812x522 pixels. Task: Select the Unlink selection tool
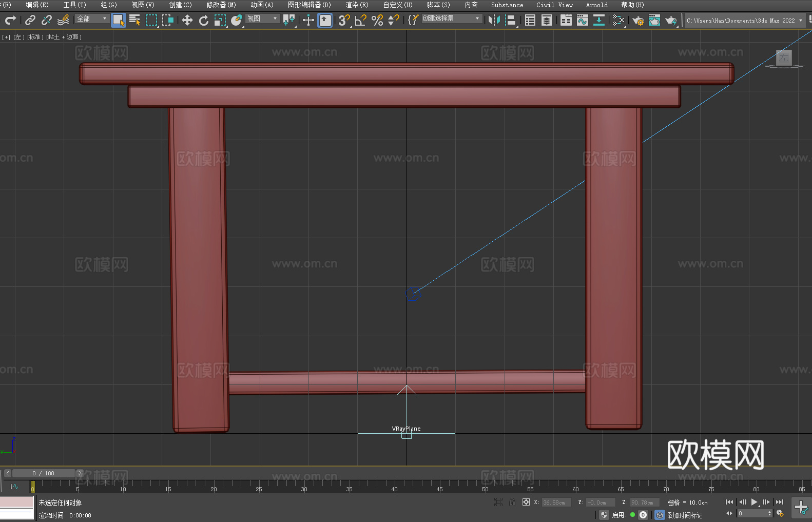tap(47, 20)
